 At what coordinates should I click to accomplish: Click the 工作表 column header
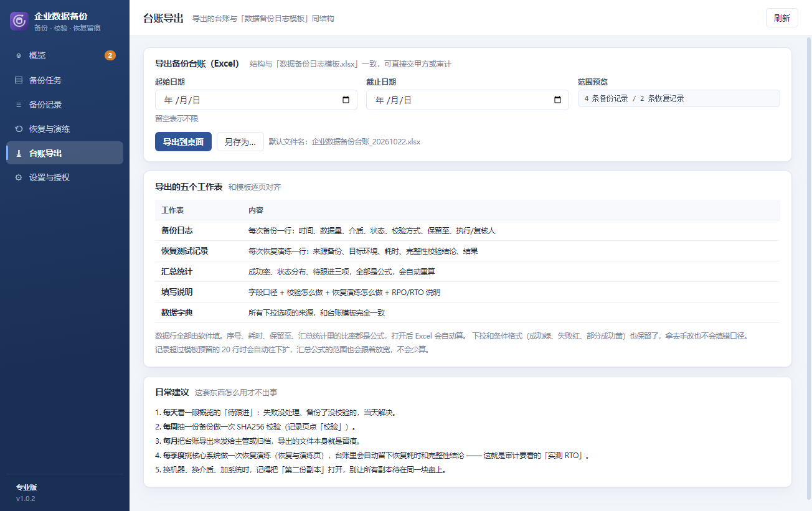172,210
